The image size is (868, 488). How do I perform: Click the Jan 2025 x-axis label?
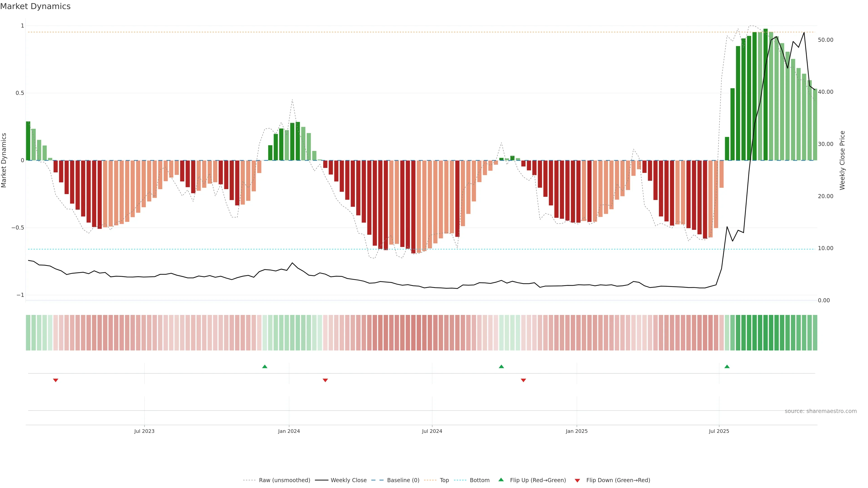pyautogui.click(x=577, y=431)
